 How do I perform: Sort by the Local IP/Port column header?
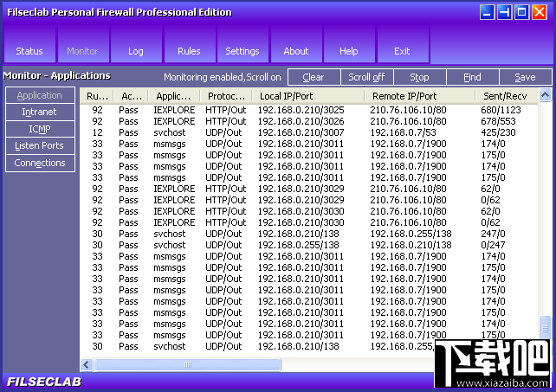pos(308,96)
